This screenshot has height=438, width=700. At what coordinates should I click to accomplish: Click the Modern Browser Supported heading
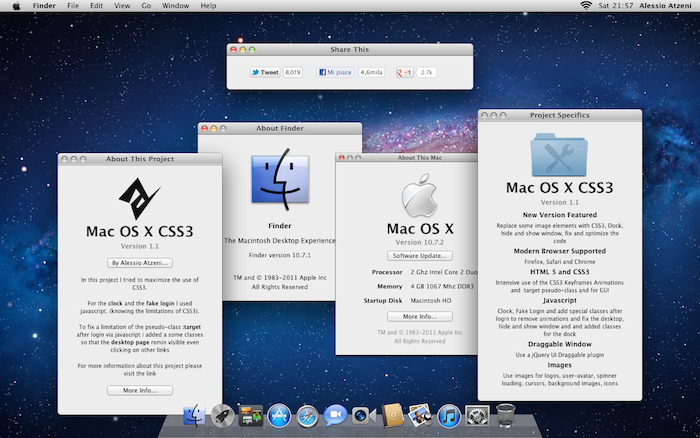(560, 251)
